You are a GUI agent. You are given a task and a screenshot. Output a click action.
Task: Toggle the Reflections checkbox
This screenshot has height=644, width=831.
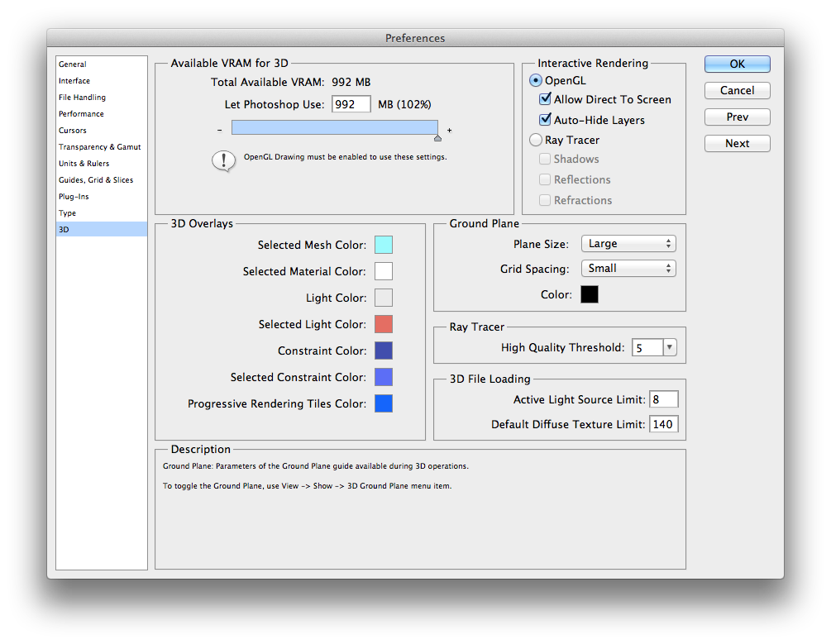545,179
